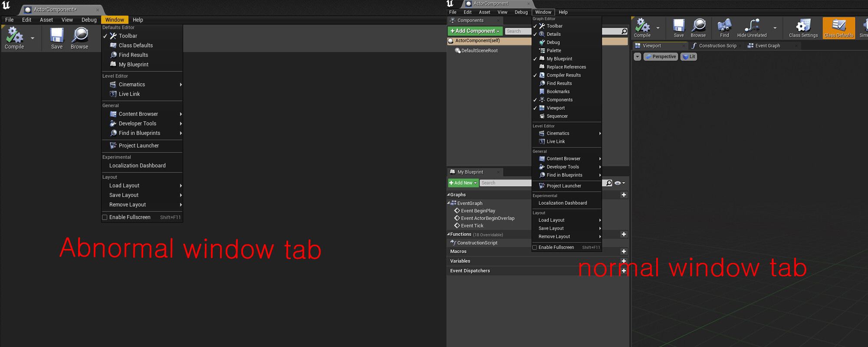Collapse the Functions section triangle

tap(448, 234)
